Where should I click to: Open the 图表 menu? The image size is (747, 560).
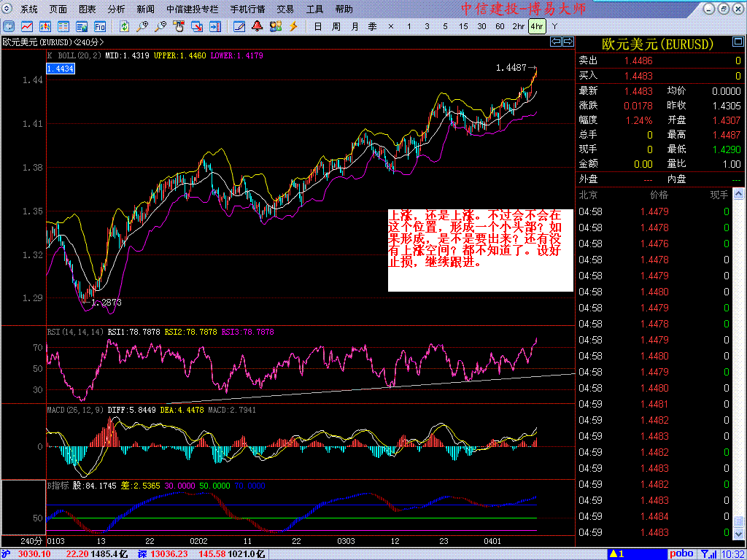coord(88,9)
